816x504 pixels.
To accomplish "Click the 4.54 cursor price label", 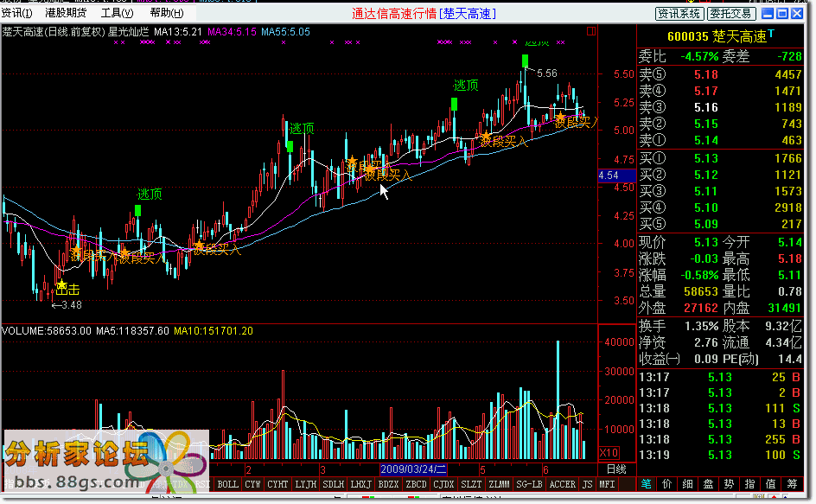I will click(x=616, y=175).
